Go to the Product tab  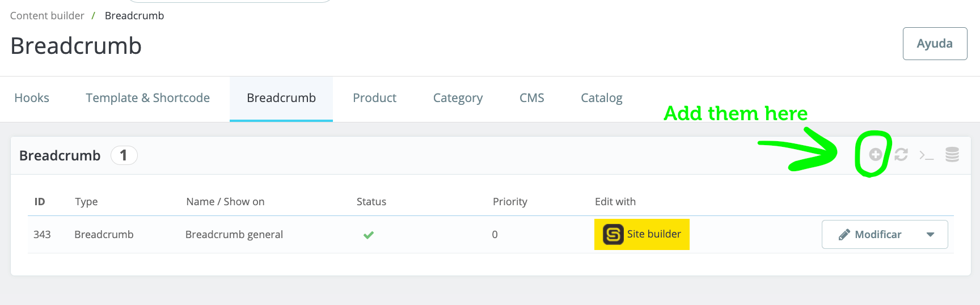click(374, 98)
